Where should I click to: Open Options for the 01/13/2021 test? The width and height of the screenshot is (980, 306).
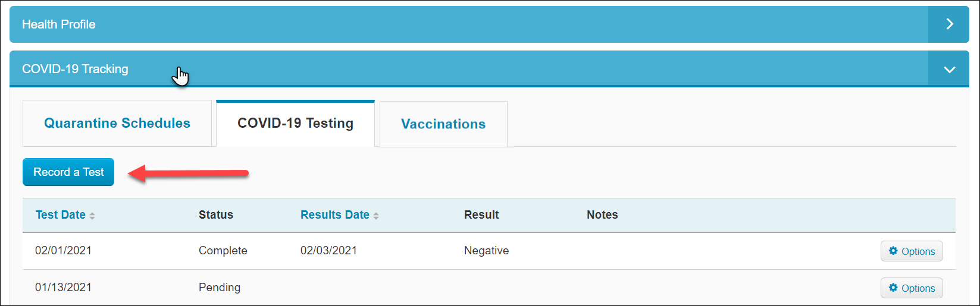click(912, 288)
